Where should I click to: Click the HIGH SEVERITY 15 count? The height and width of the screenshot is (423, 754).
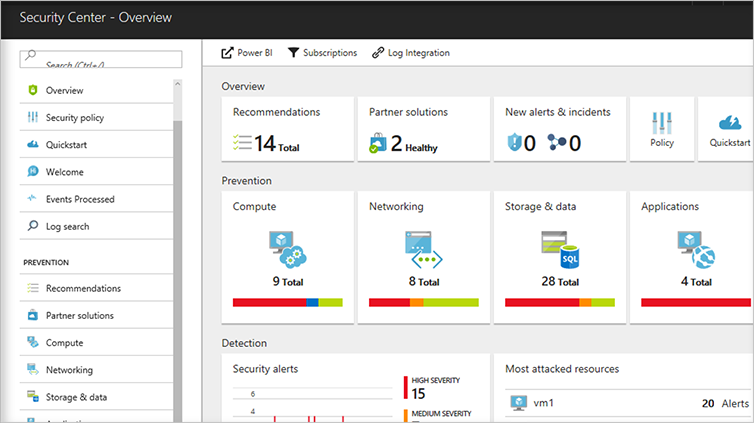[x=418, y=394]
